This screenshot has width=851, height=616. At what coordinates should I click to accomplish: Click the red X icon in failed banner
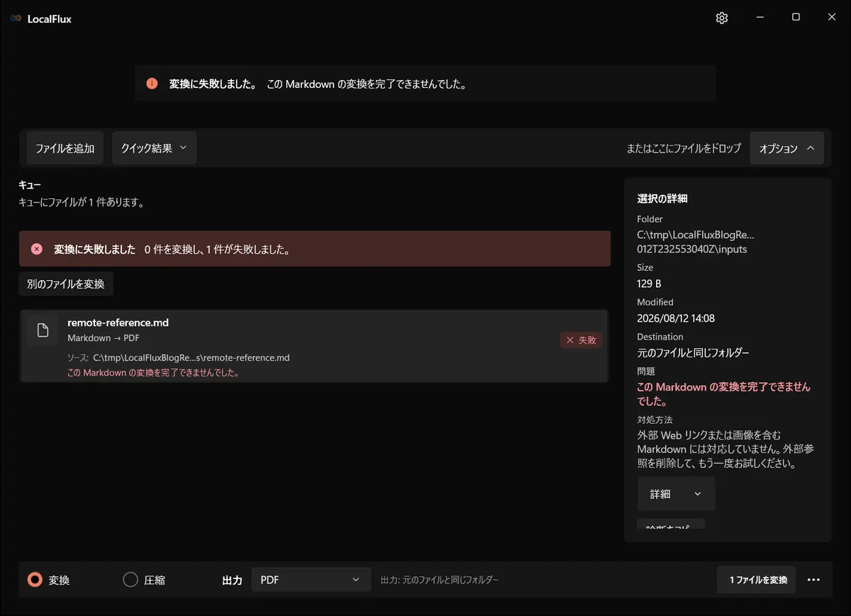click(37, 249)
